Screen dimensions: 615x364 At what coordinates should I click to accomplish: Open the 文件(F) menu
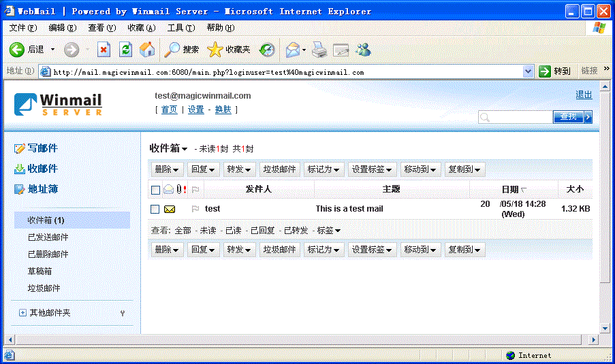point(22,28)
